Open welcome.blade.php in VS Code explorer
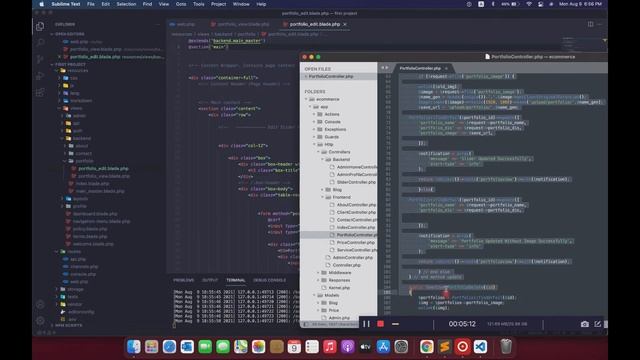 pyautogui.click(x=93, y=244)
